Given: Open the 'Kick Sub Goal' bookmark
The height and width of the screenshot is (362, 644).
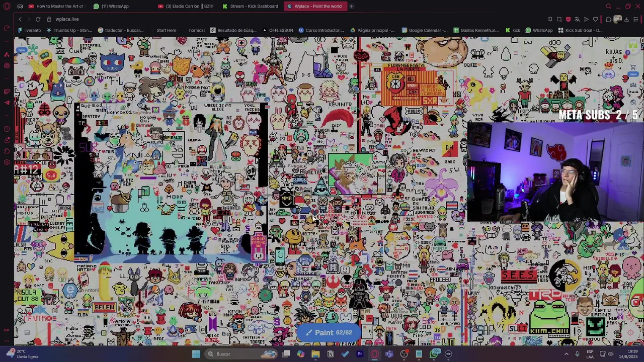Looking at the screenshot, I should point(580,30).
